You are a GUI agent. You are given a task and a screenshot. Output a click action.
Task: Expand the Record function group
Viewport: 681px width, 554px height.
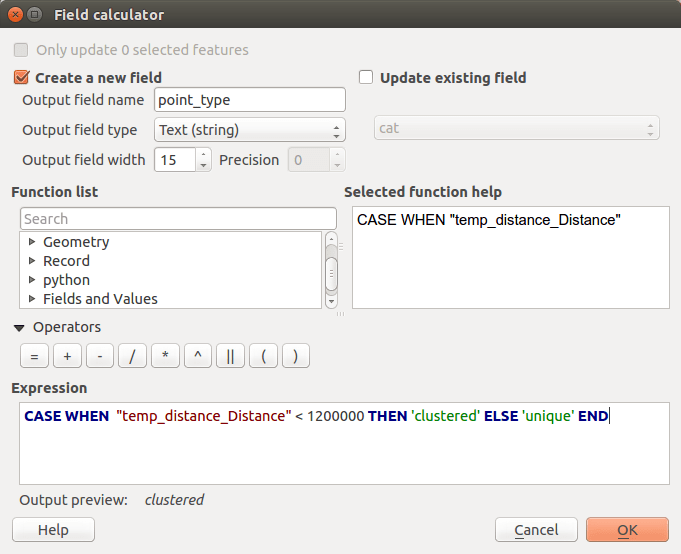[x=32, y=261]
